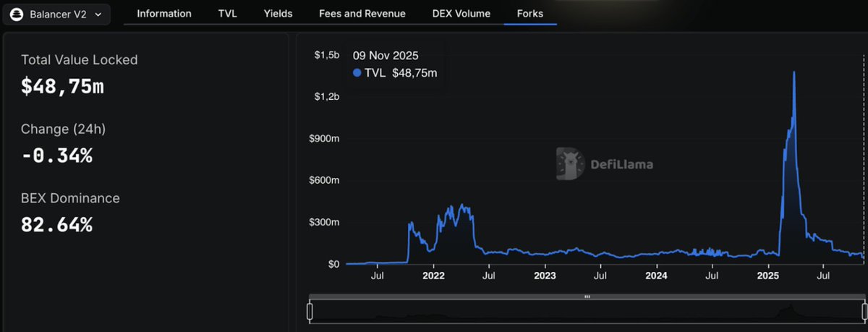This screenshot has width=868, height=332.
Task: Click the 2024 x-axis label
Action: pos(656,276)
